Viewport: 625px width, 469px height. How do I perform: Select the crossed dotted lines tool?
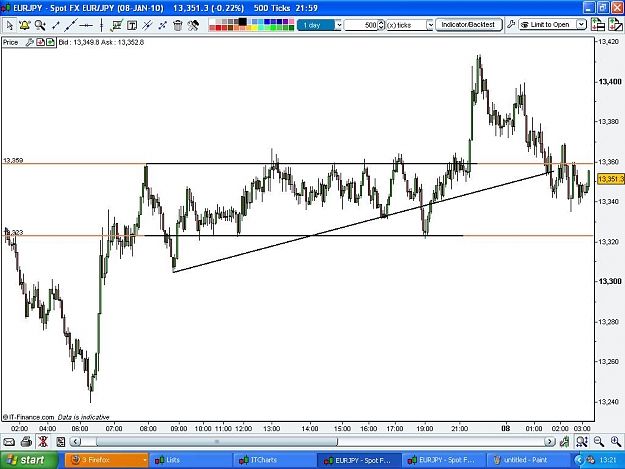pos(163,26)
